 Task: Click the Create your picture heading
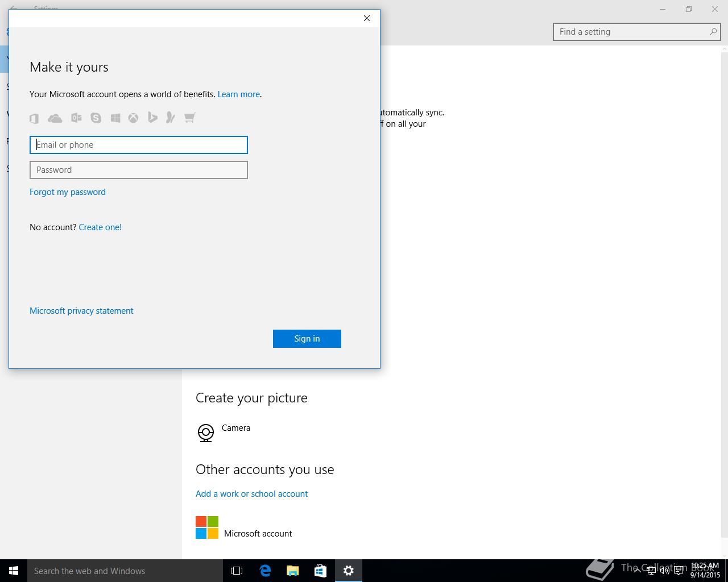click(x=251, y=398)
